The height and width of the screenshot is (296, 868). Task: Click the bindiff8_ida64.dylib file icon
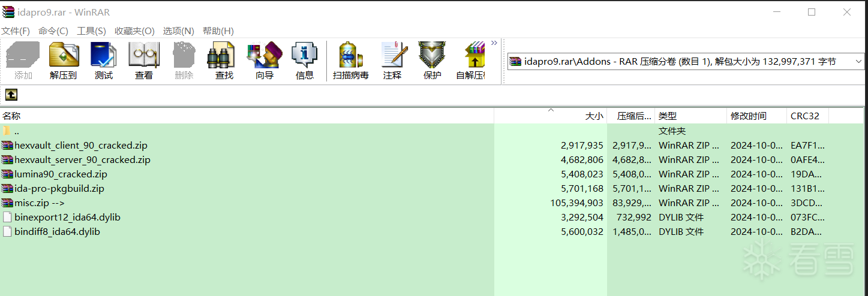(7, 231)
